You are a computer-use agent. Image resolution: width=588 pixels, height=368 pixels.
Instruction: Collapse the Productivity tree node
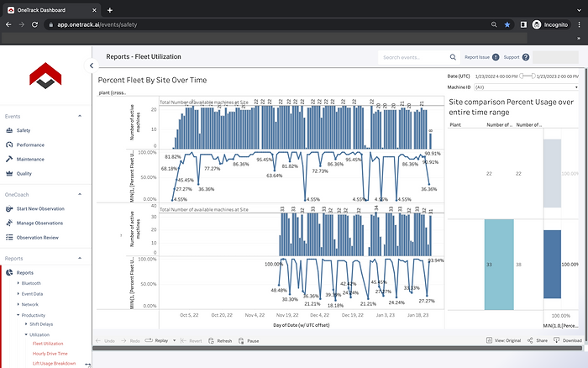click(18, 315)
